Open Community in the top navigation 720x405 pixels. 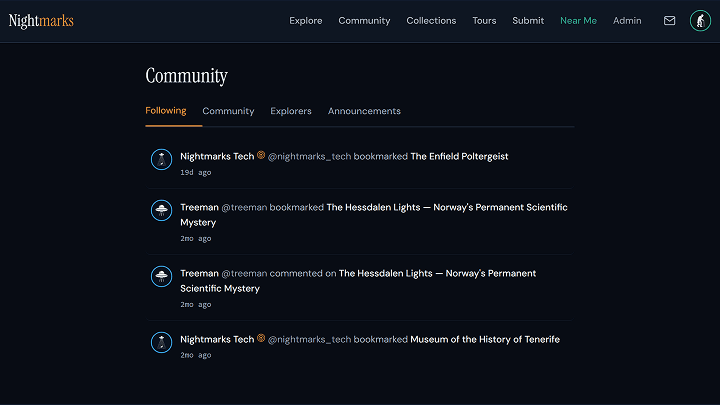(364, 21)
